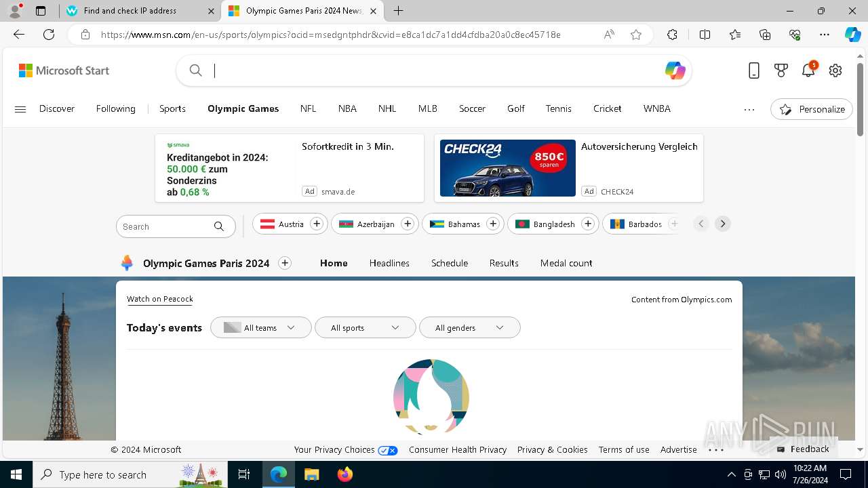Image resolution: width=868 pixels, height=488 pixels.
Task: Open Microsoft Rewards trophy icon
Action: (781, 70)
